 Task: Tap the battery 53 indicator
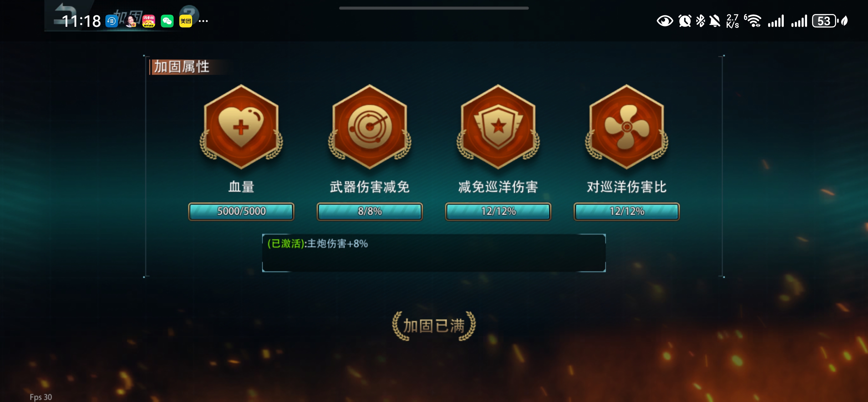tap(825, 21)
